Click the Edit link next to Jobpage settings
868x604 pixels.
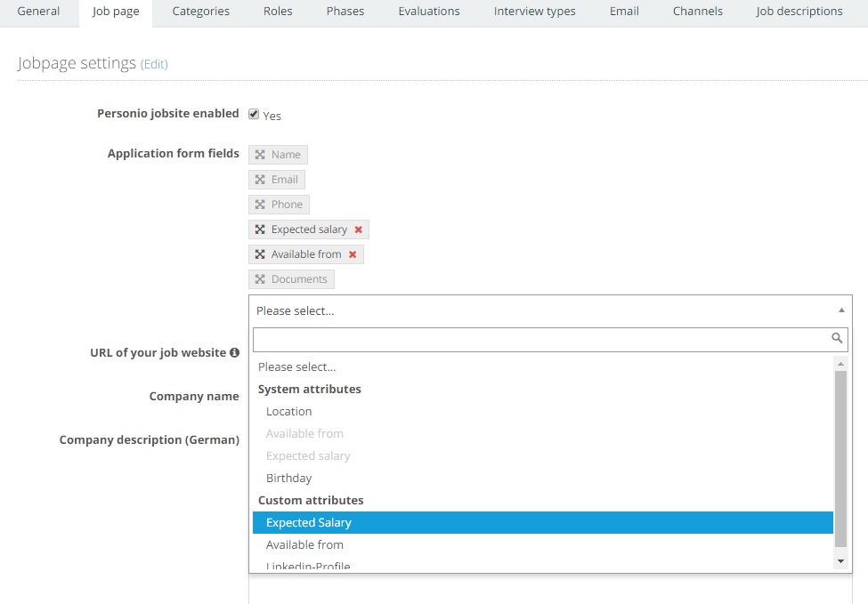(154, 64)
